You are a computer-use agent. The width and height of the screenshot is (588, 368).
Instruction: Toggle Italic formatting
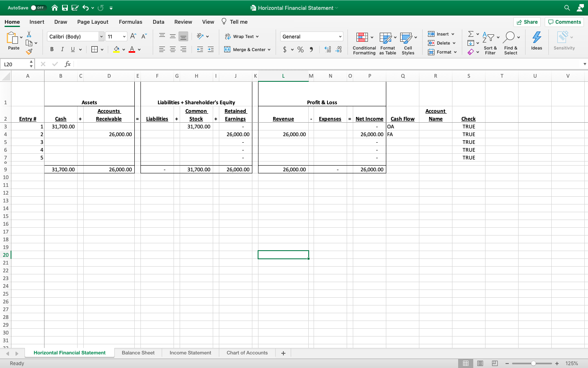62,49
